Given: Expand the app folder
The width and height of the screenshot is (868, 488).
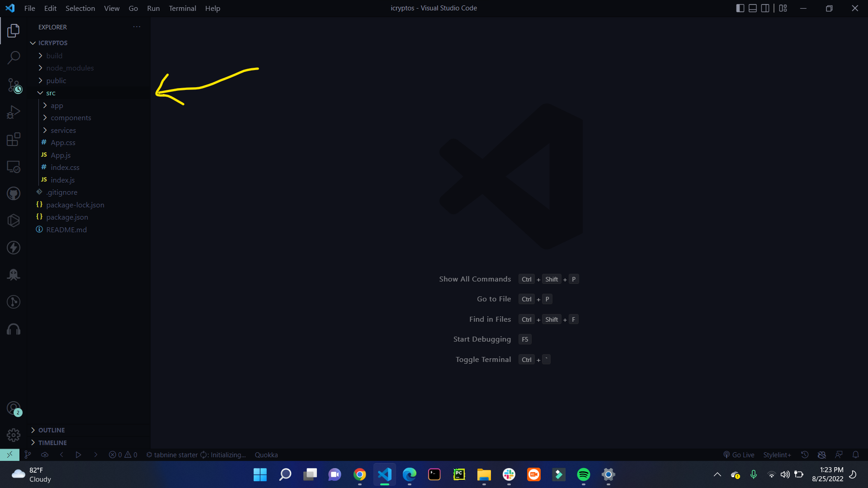Looking at the screenshot, I should 57,105.
